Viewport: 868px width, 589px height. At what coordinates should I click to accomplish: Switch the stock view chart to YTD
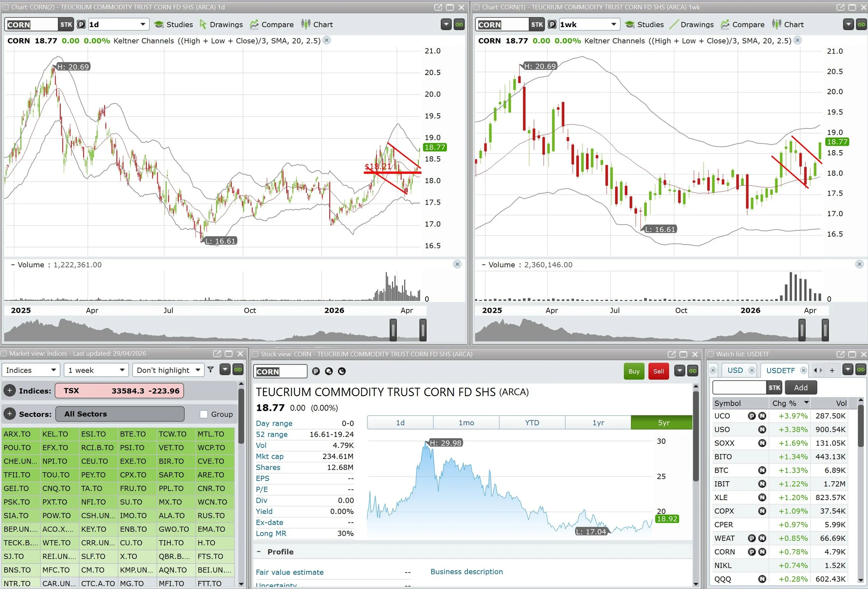coord(532,423)
